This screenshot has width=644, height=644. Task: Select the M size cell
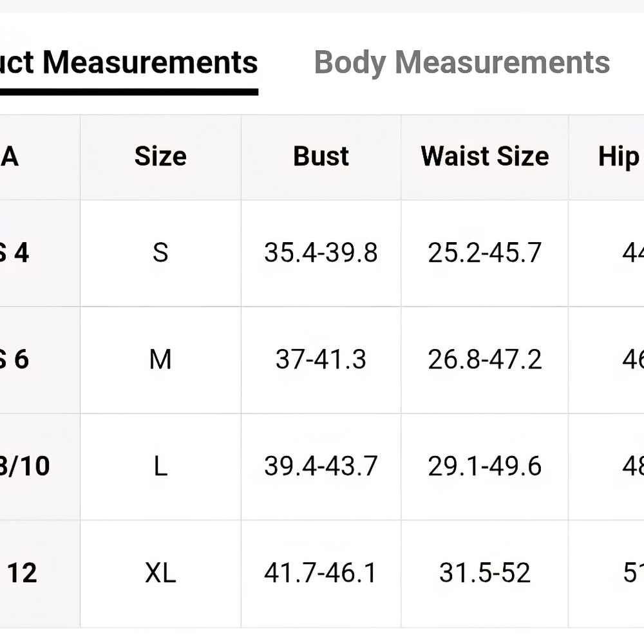point(160,359)
